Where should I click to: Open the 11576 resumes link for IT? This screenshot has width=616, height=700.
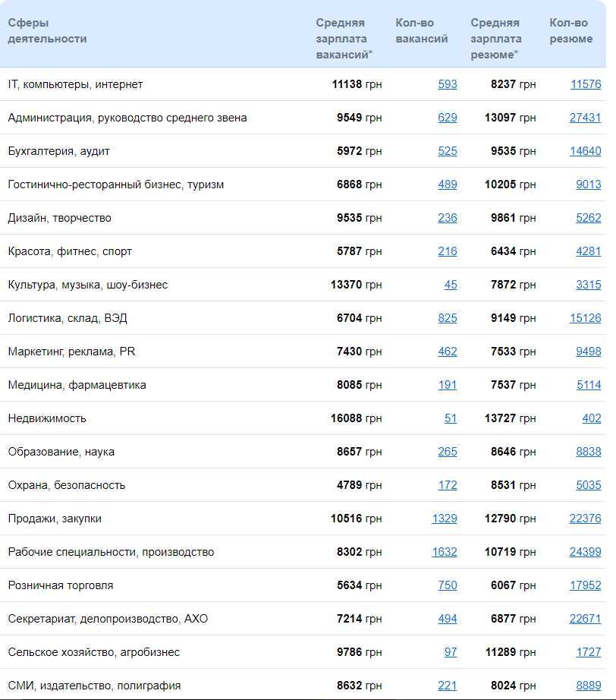(x=585, y=84)
